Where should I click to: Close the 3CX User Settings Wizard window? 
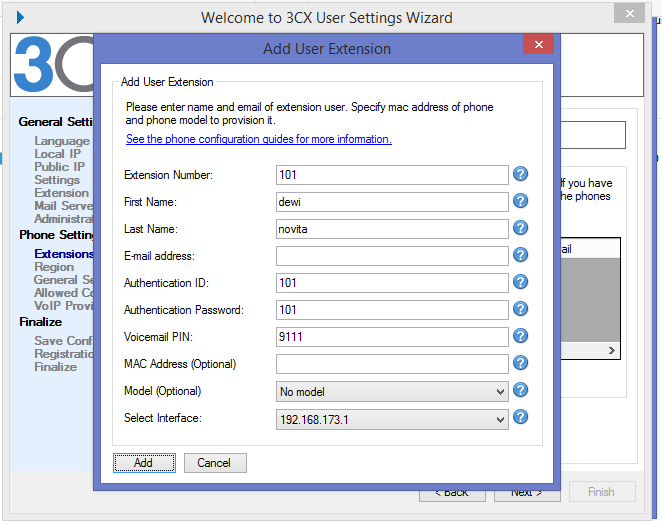click(629, 14)
